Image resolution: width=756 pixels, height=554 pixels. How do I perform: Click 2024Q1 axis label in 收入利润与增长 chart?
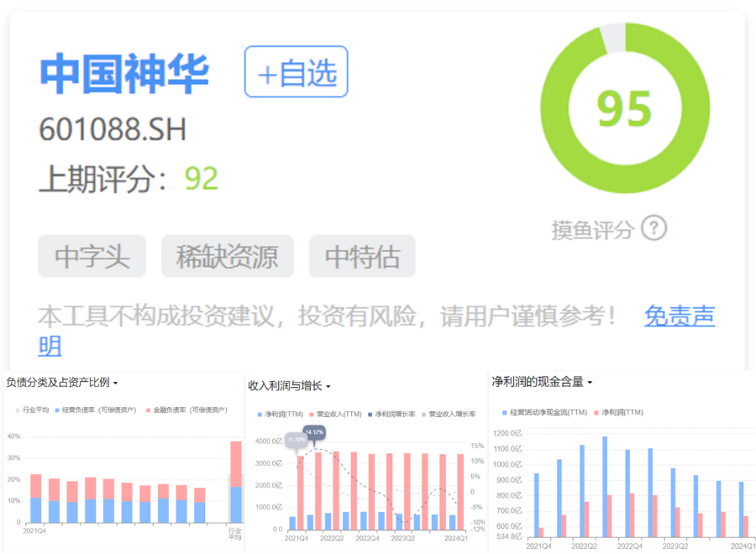pos(455,538)
